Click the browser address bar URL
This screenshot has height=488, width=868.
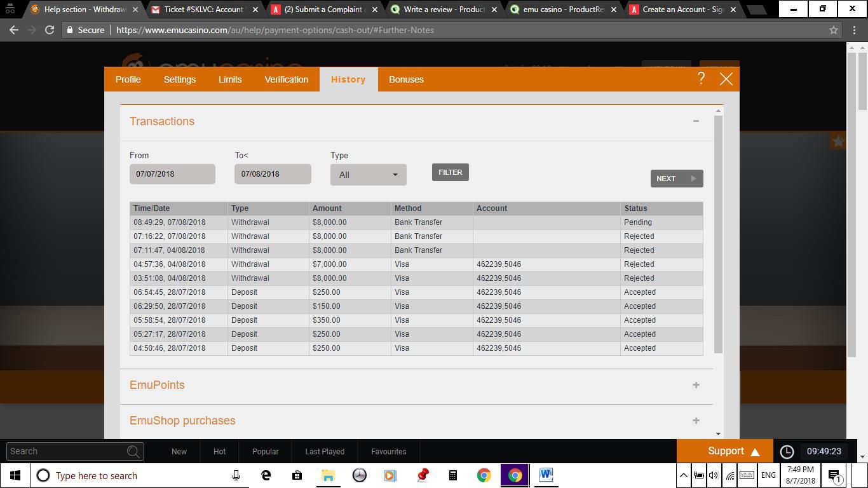275,30
